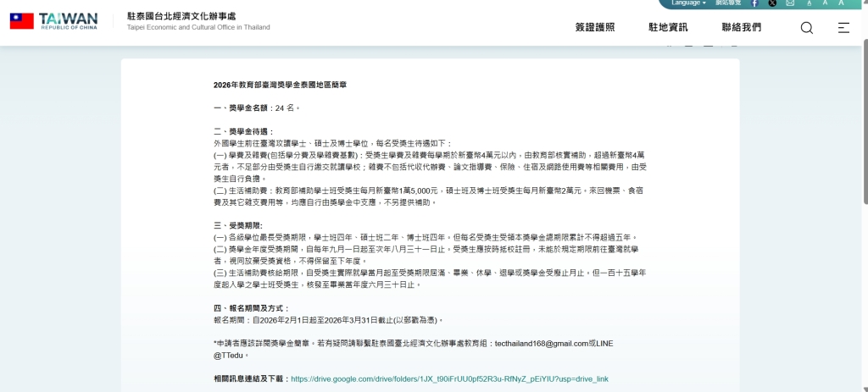868x392 pixels.
Task: Expand the Language dropdown
Action: point(688,3)
